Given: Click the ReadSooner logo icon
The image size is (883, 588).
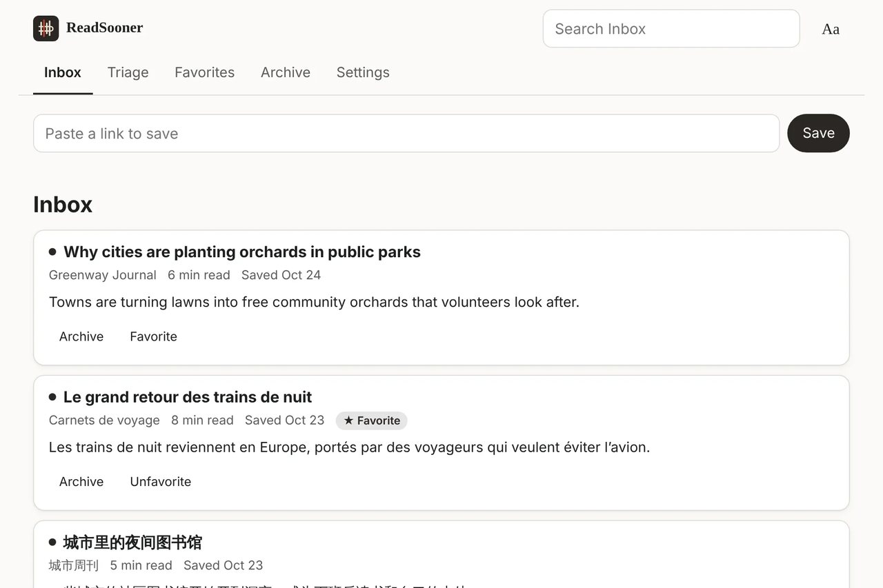Looking at the screenshot, I should point(46,28).
